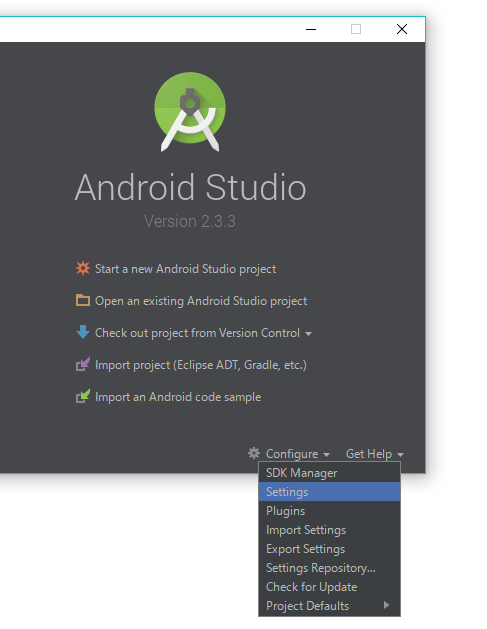Expand the Version Control dropdown arrow
487x629 pixels.
tap(308, 334)
